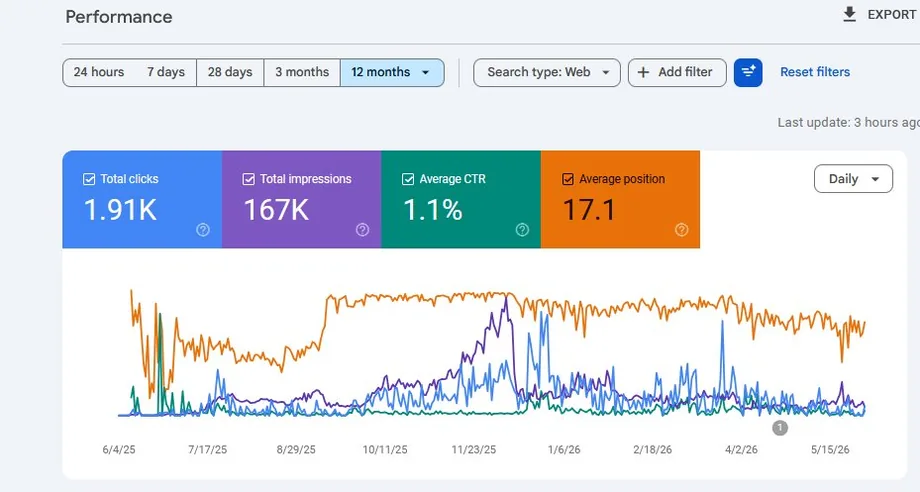Open the blue filter options icon button
The width and height of the screenshot is (920, 492).
click(x=748, y=72)
